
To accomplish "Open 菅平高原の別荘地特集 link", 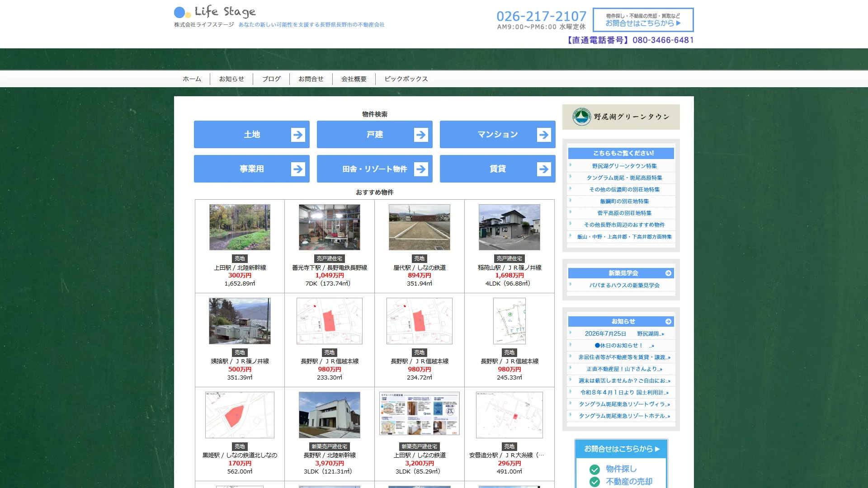I will click(x=624, y=213).
